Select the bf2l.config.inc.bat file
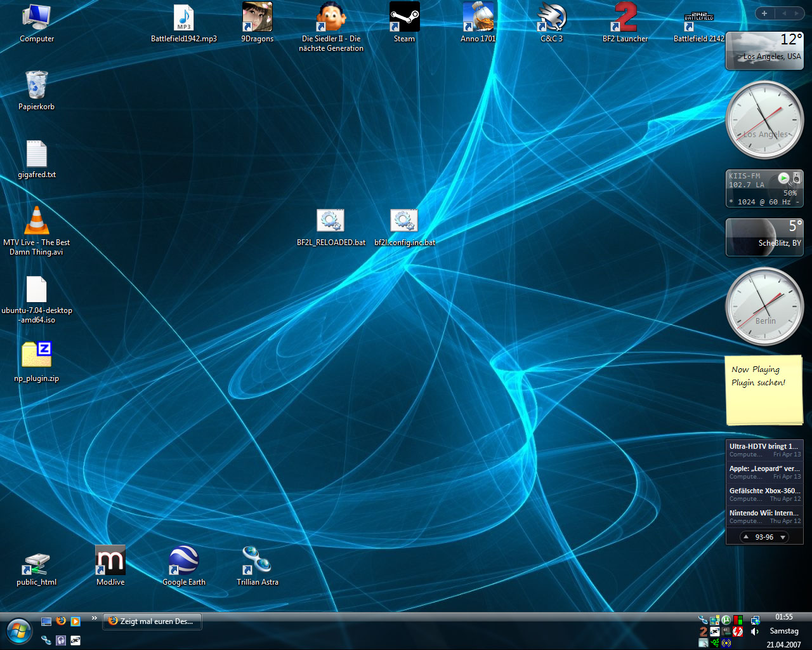The width and height of the screenshot is (812, 650). tap(405, 227)
